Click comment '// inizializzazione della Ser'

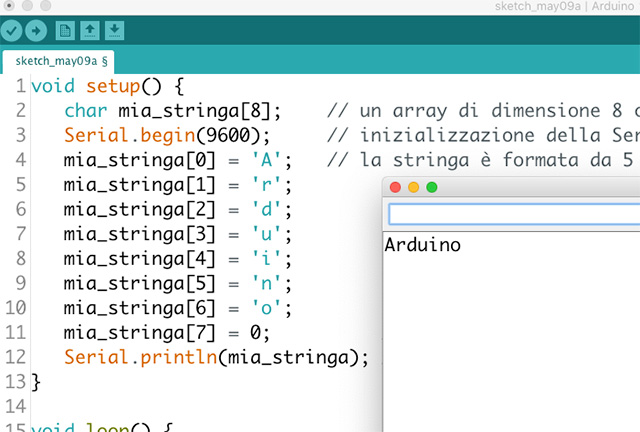[483, 135]
